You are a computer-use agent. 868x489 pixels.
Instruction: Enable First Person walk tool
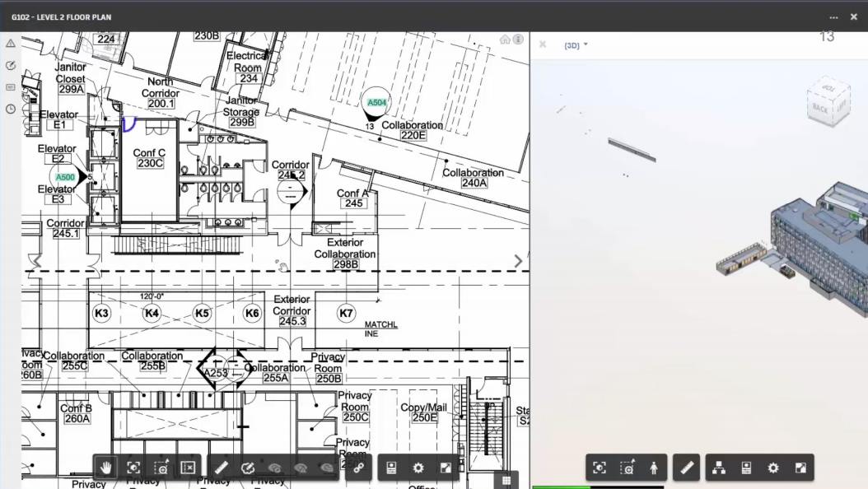point(654,468)
